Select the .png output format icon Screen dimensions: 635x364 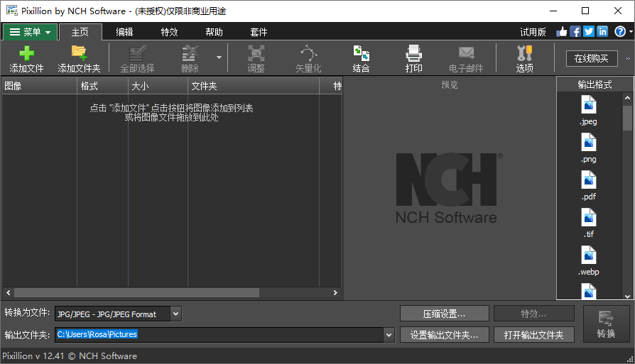pyautogui.click(x=589, y=143)
